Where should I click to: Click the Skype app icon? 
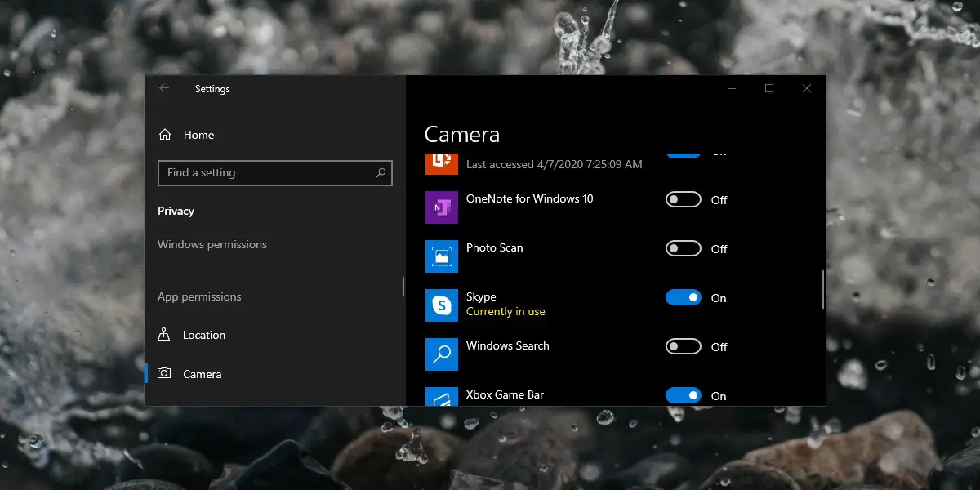tap(442, 305)
